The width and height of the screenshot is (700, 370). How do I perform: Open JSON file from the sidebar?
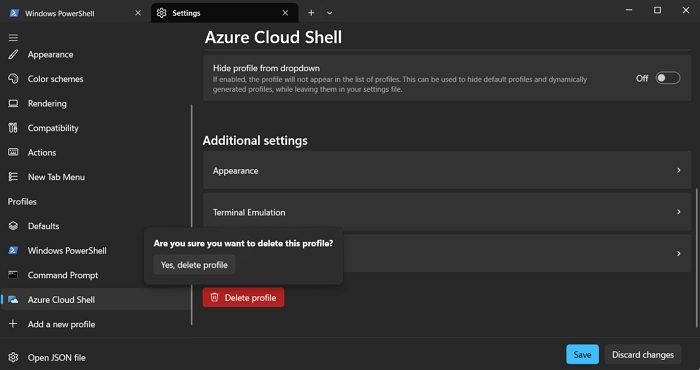[95, 358]
